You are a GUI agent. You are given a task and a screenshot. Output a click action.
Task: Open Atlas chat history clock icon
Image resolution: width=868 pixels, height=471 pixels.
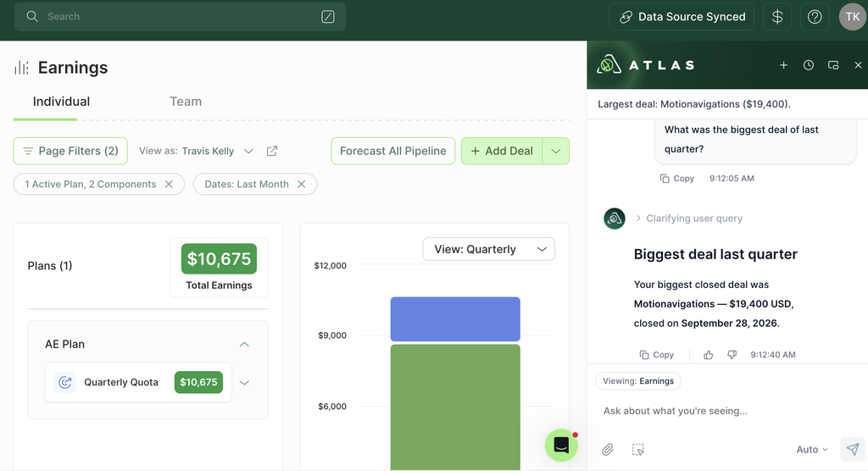(x=809, y=65)
